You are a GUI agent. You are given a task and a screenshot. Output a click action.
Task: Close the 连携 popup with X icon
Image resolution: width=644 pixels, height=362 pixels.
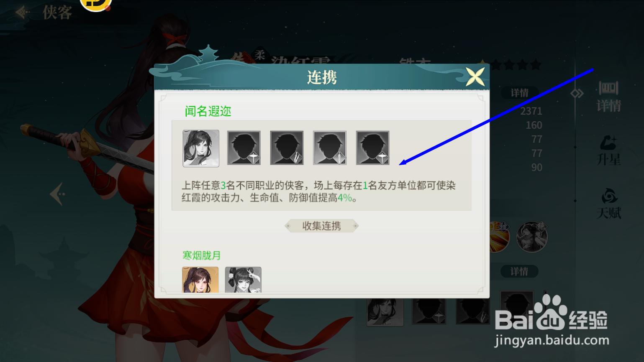click(475, 76)
